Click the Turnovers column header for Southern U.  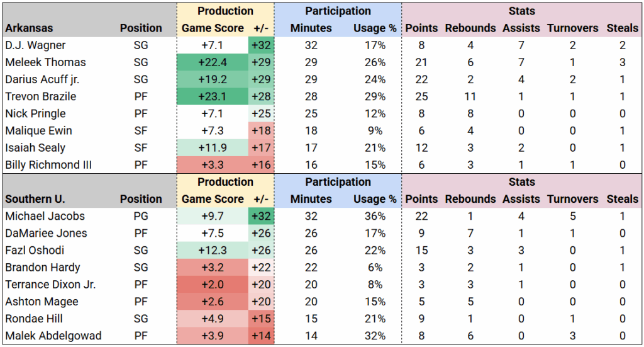click(572, 199)
